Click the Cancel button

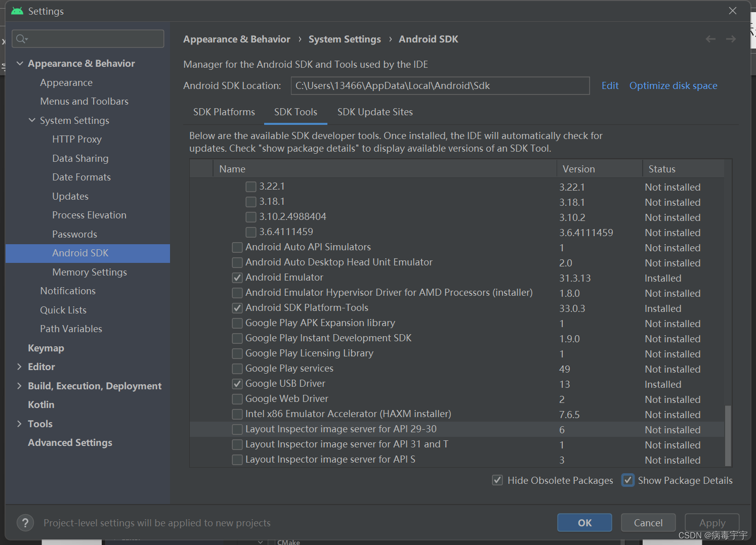tap(648, 523)
